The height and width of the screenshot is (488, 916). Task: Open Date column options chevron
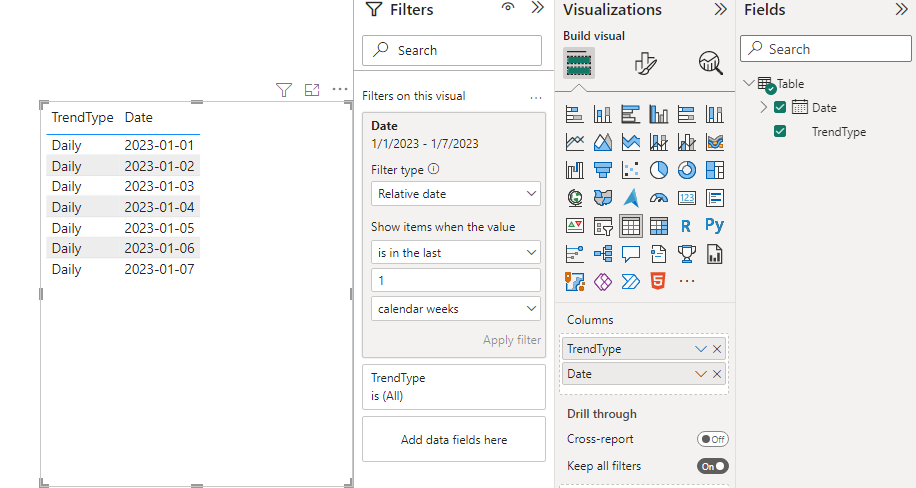(x=701, y=374)
